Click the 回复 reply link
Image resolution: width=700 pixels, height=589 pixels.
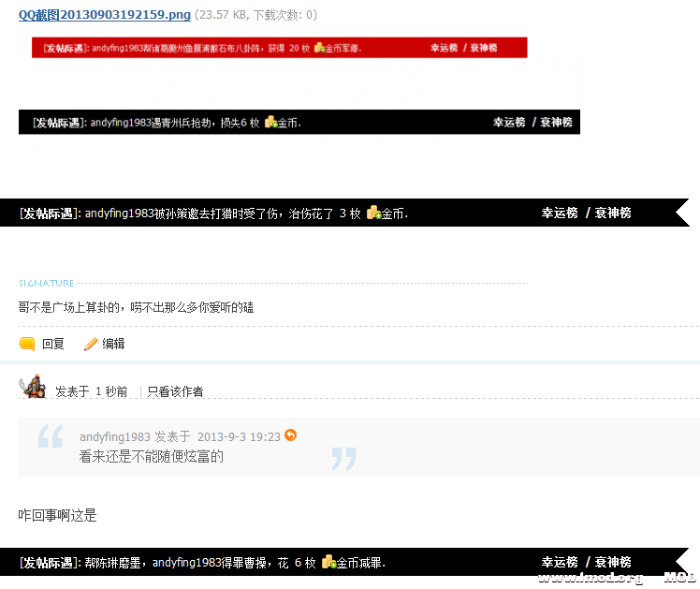pyautogui.click(x=53, y=344)
